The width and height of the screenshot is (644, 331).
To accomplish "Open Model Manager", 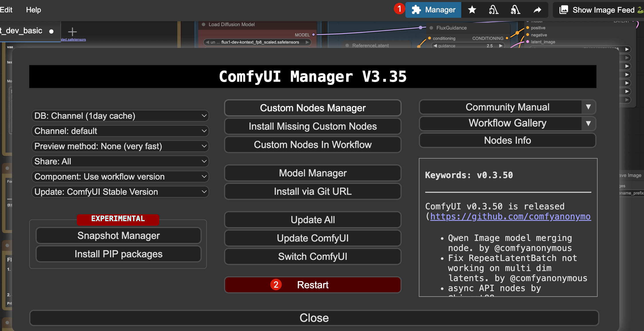I will coord(313,173).
